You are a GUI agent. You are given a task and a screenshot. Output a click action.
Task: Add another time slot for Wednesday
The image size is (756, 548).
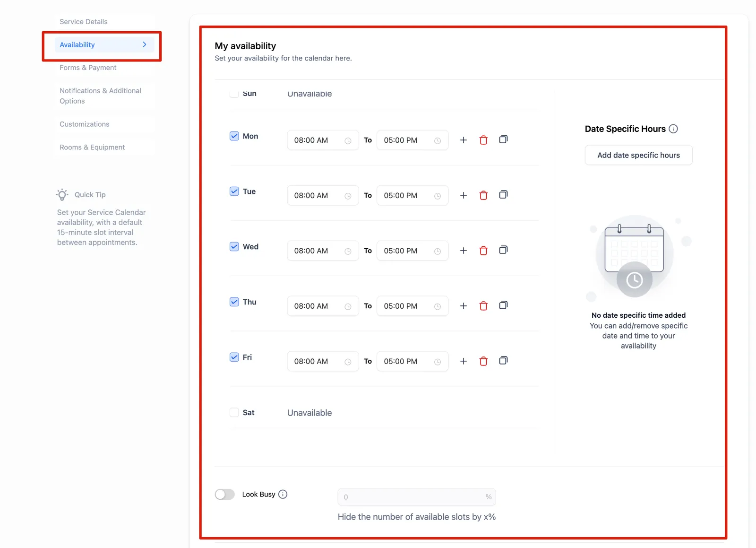click(x=464, y=251)
